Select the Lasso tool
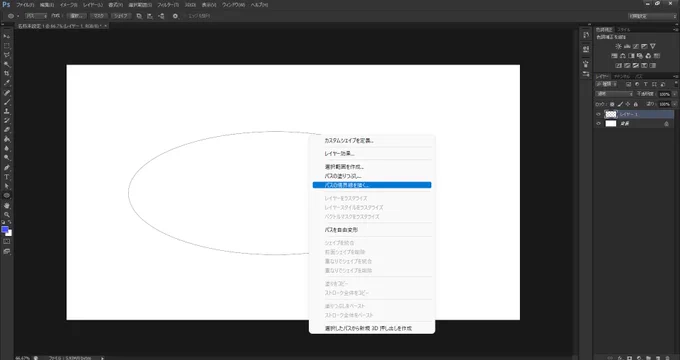Screen dimensions: 680x360 [7, 55]
